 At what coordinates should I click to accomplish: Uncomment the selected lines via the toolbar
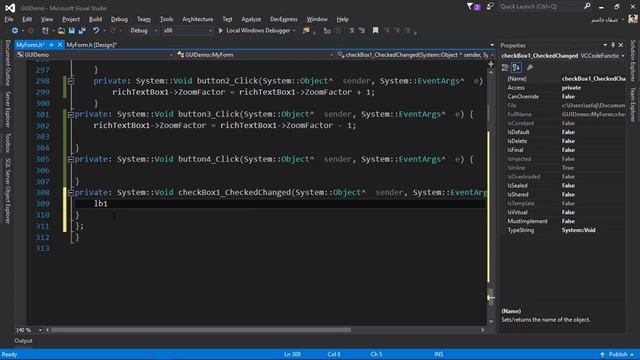pyautogui.click(x=362, y=31)
